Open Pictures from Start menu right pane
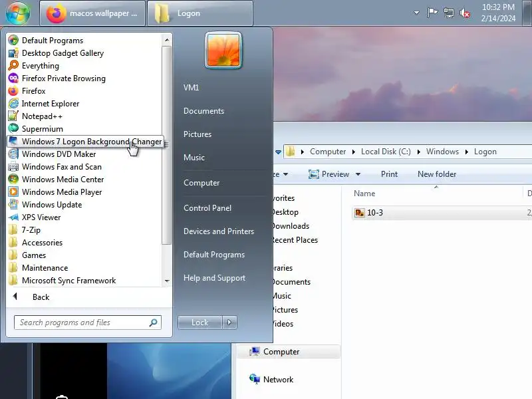Image resolution: width=532 pixels, height=399 pixels. [x=198, y=134]
